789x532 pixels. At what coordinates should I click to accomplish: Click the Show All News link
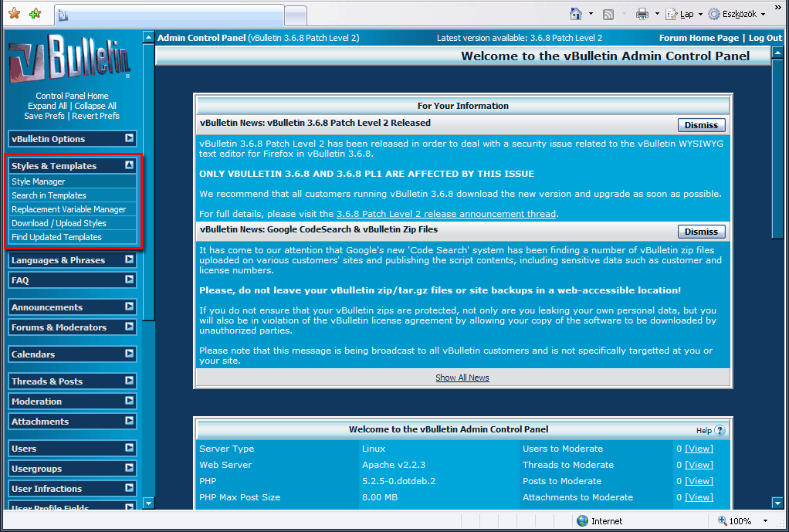[x=462, y=378]
